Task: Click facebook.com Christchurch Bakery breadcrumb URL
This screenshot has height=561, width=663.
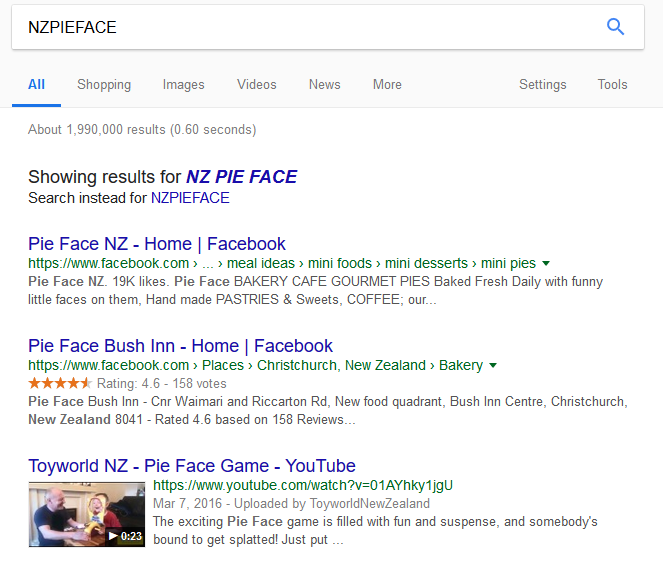Action: tap(255, 365)
